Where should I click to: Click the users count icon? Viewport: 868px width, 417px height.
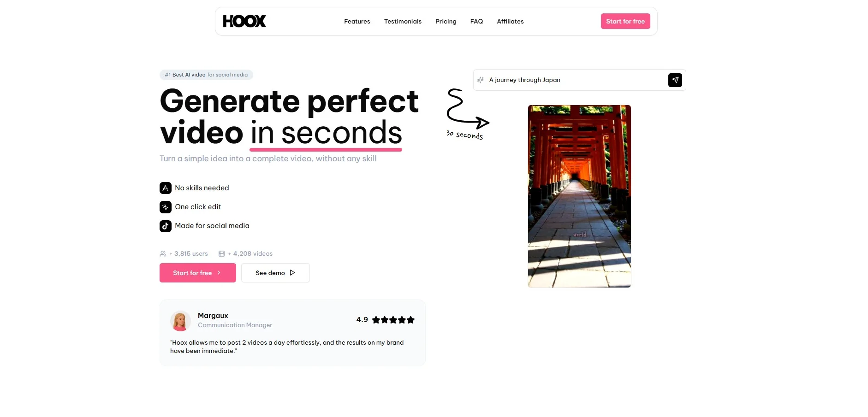[163, 254]
